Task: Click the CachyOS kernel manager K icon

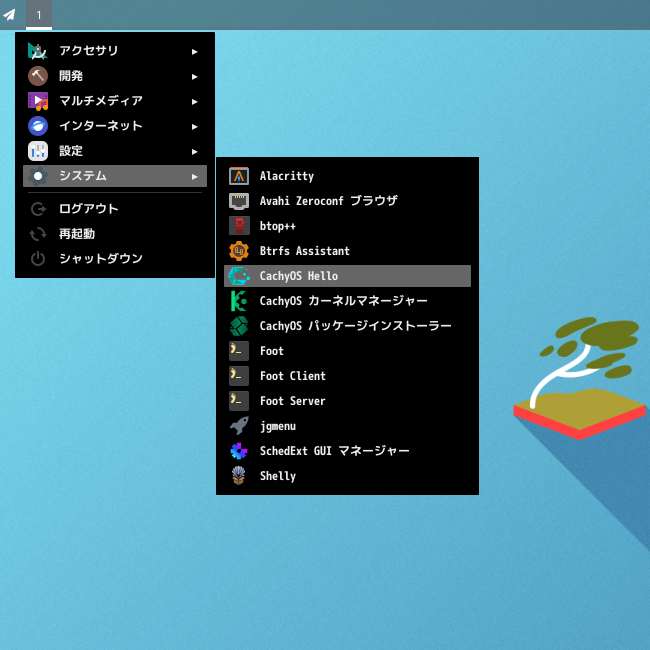Action: tap(239, 301)
